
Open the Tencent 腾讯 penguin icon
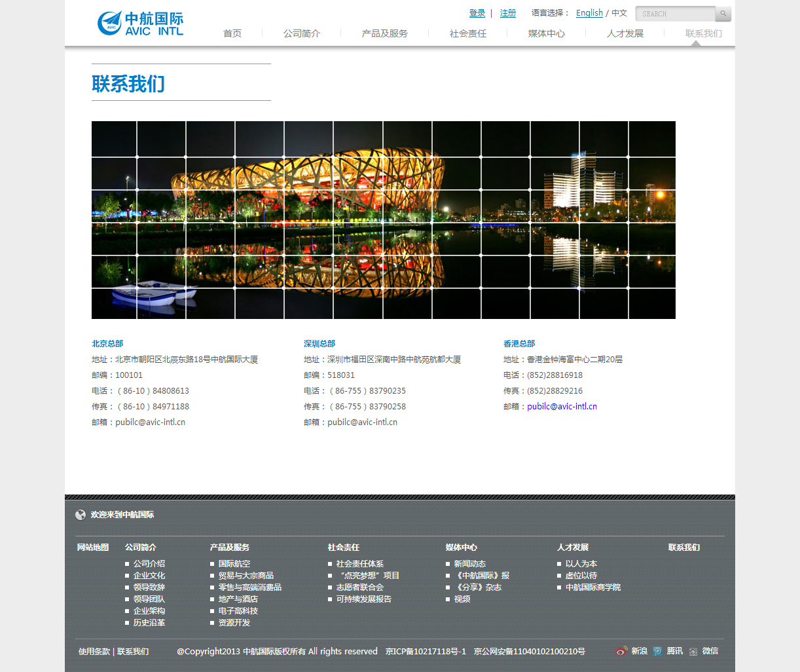click(657, 651)
